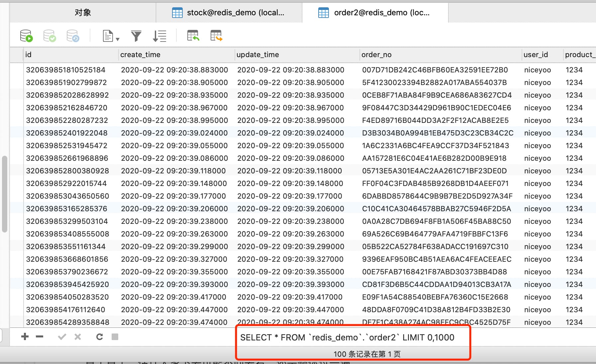The height and width of the screenshot is (364, 596).
Task: Switch to the 对象 tab
Action: click(x=83, y=12)
